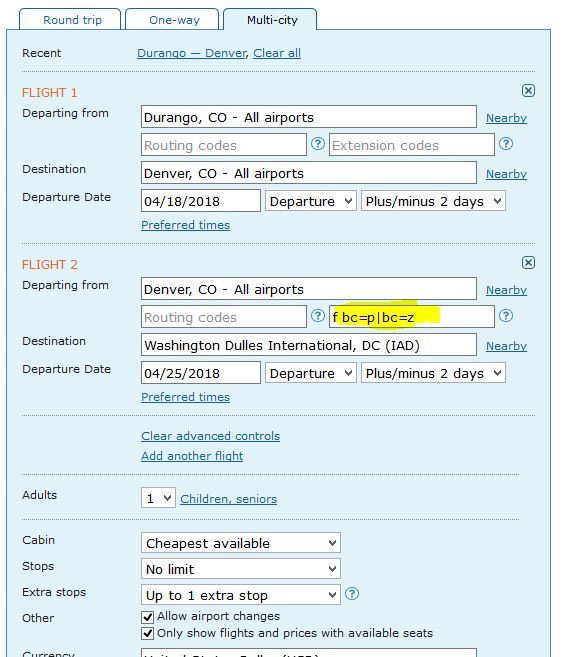Open help for Flight 1 routing codes
Viewport: 562px width, 657px height.
coord(318,144)
